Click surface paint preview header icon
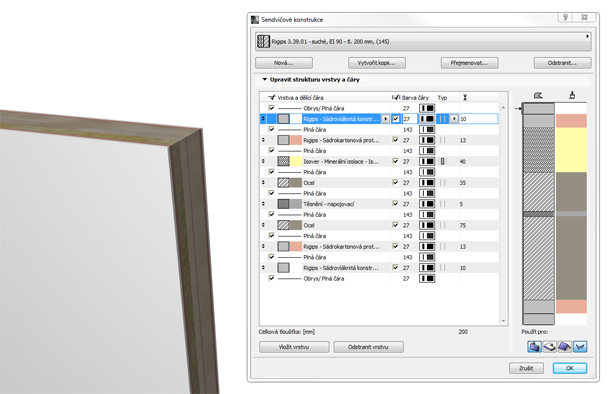The image size is (610, 394). point(571,95)
